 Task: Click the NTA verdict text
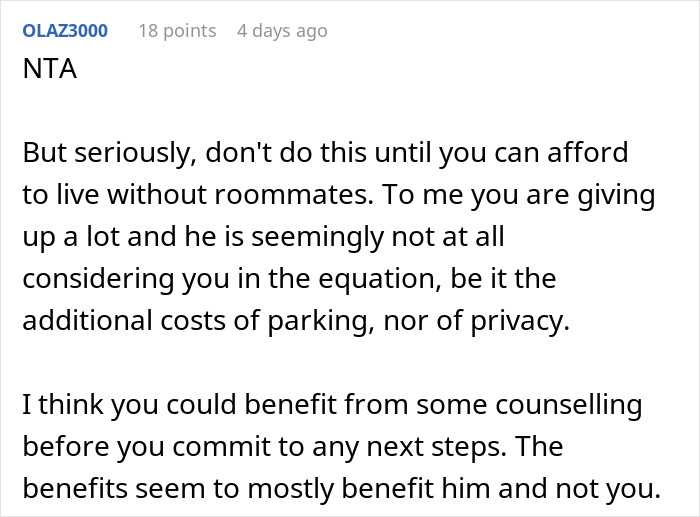50,69
